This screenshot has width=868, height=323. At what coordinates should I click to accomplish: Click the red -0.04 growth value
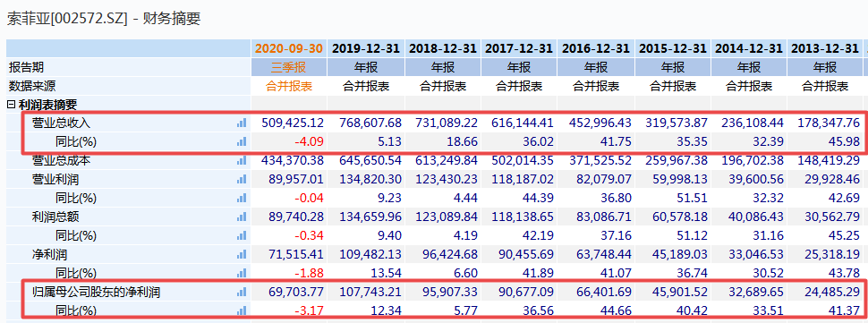pyautogui.click(x=309, y=198)
